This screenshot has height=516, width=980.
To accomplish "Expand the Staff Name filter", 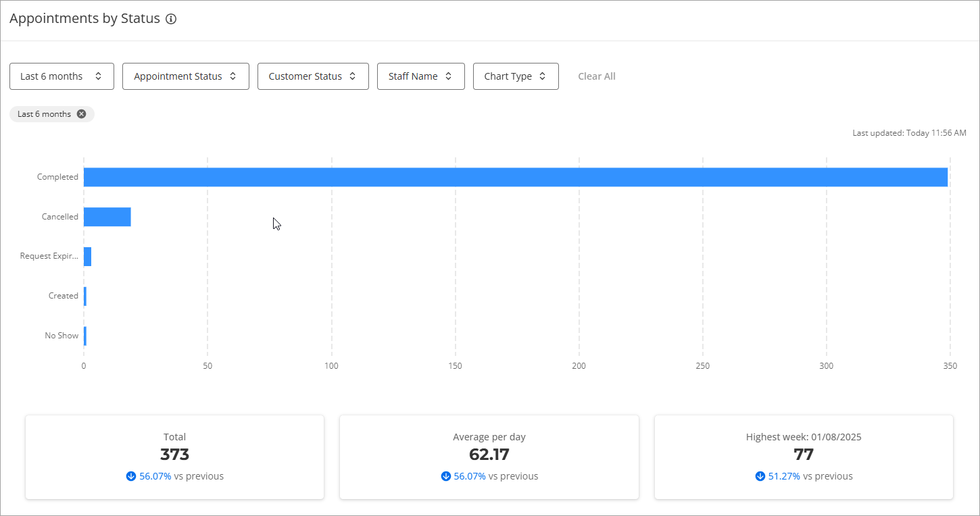I will 420,76.
